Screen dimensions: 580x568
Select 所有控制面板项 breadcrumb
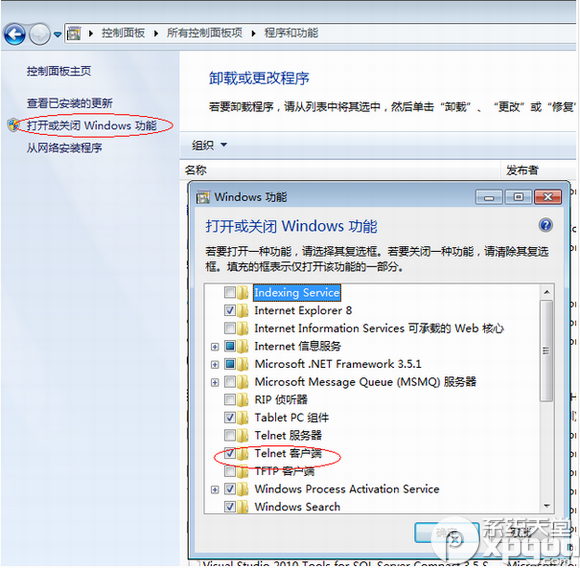pos(205,33)
